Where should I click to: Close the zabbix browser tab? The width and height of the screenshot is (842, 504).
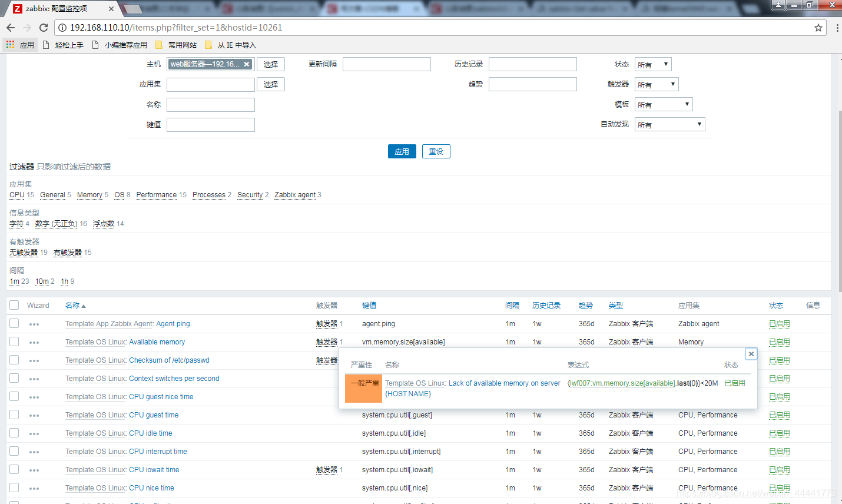tap(111, 9)
